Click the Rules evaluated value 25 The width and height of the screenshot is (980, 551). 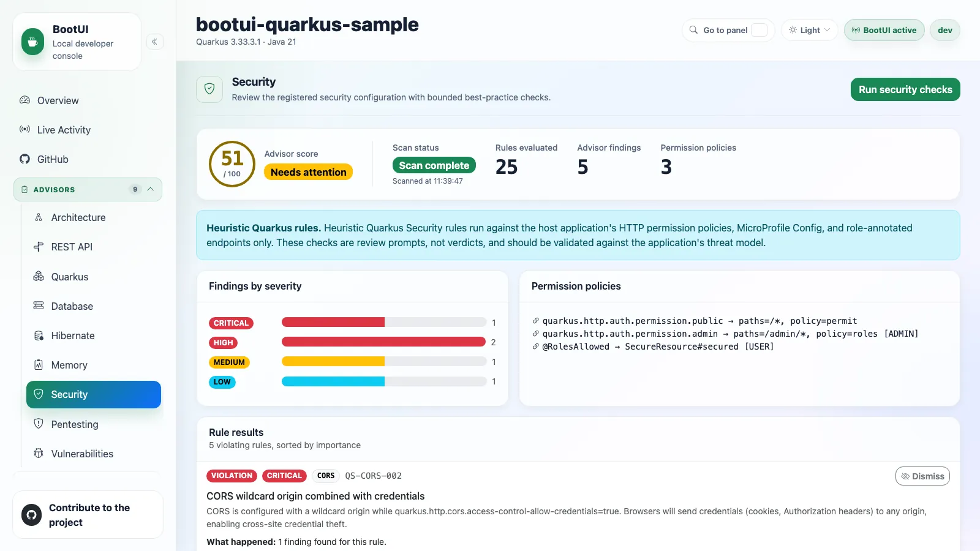507,167
